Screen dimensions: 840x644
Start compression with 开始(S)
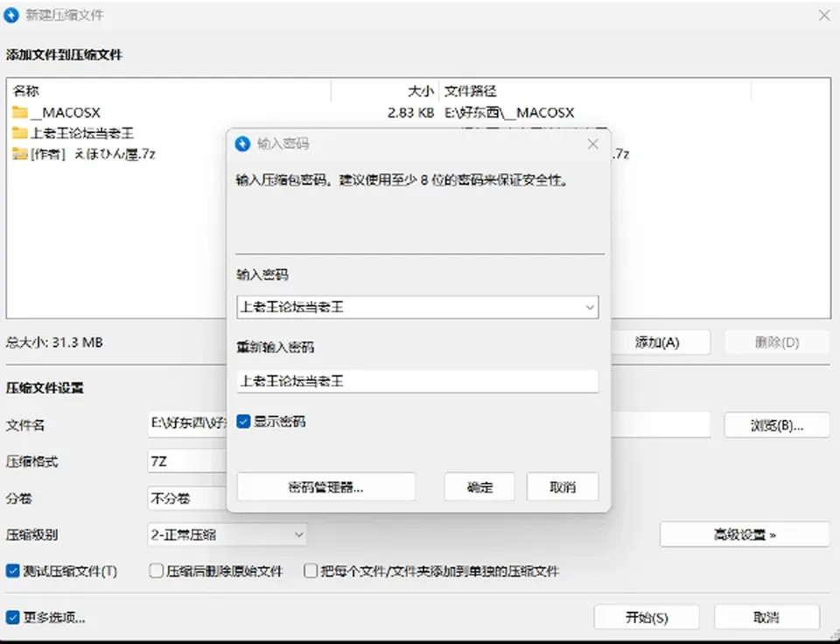point(647,618)
